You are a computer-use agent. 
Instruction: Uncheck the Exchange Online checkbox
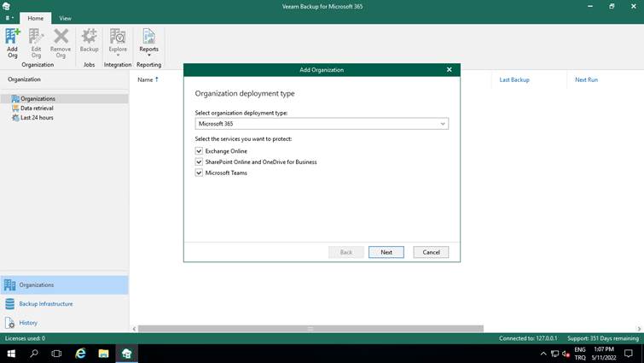point(199,151)
